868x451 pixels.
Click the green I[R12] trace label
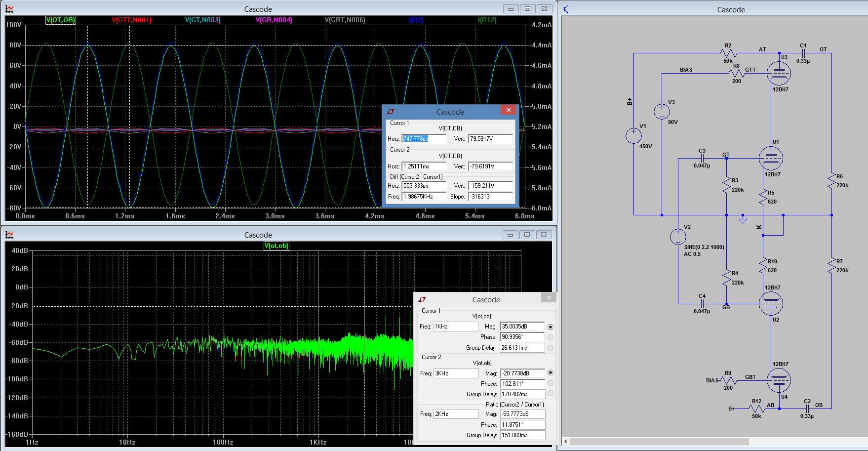click(x=487, y=20)
